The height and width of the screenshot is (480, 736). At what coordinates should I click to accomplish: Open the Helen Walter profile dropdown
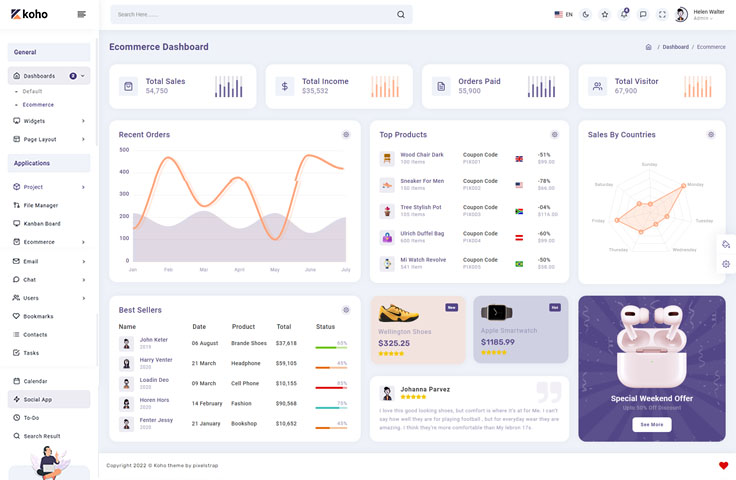(x=700, y=15)
